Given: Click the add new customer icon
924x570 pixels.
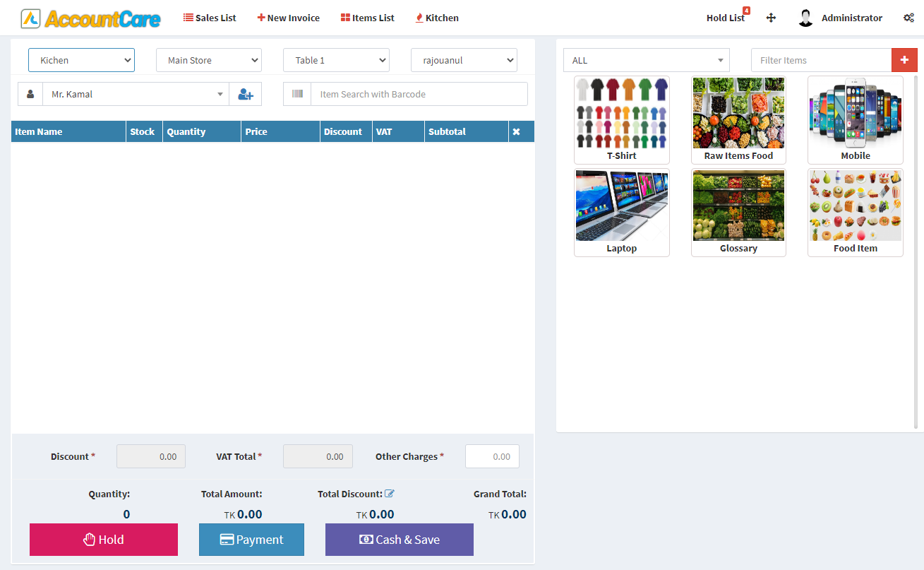Looking at the screenshot, I should click(x=245, y=93).
